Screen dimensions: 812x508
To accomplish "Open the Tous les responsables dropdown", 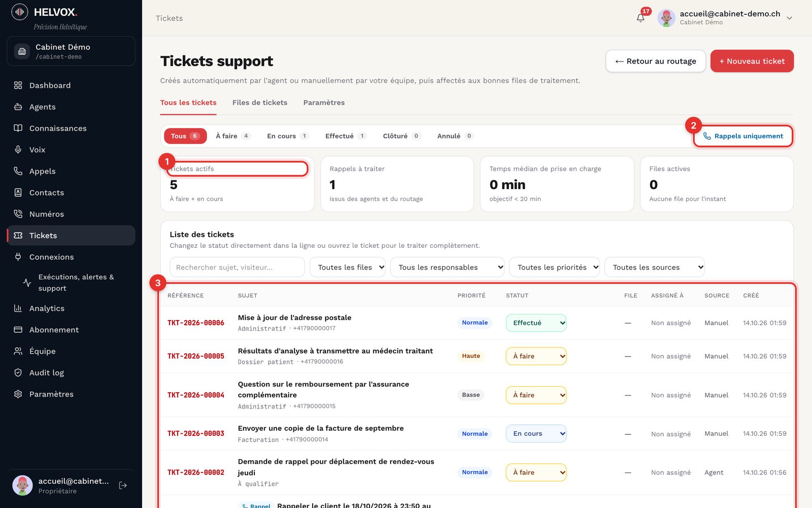I will 447,267.
